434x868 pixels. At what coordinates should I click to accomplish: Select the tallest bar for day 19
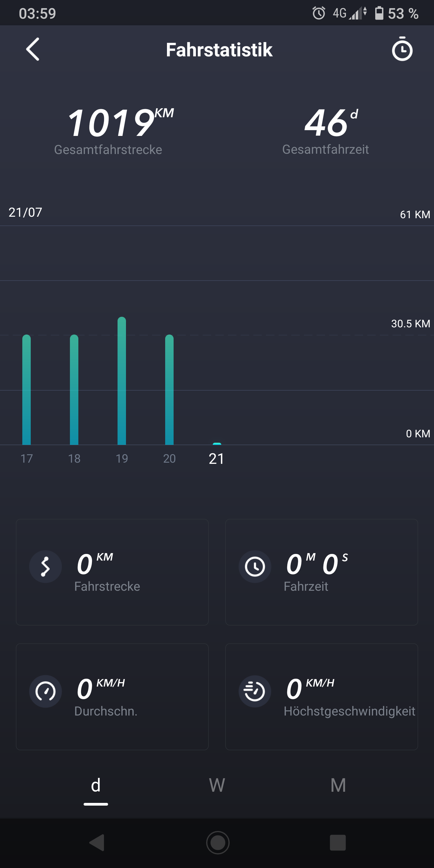coord(122,381)
